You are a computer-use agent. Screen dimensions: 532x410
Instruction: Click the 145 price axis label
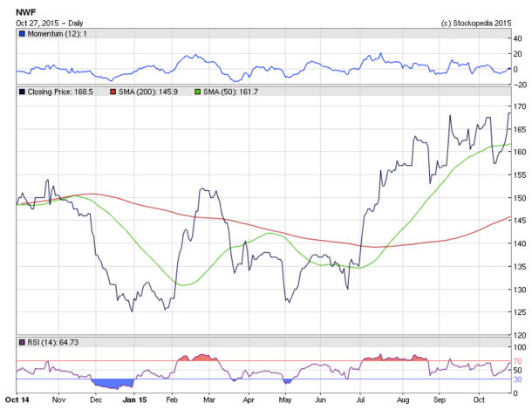click(520, 221)
